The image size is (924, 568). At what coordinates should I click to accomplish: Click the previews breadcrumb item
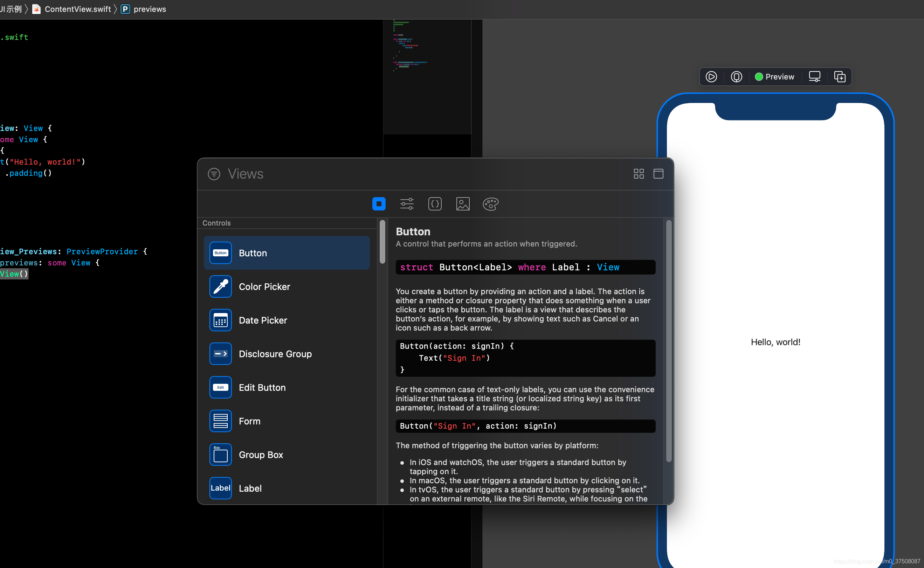149,9
